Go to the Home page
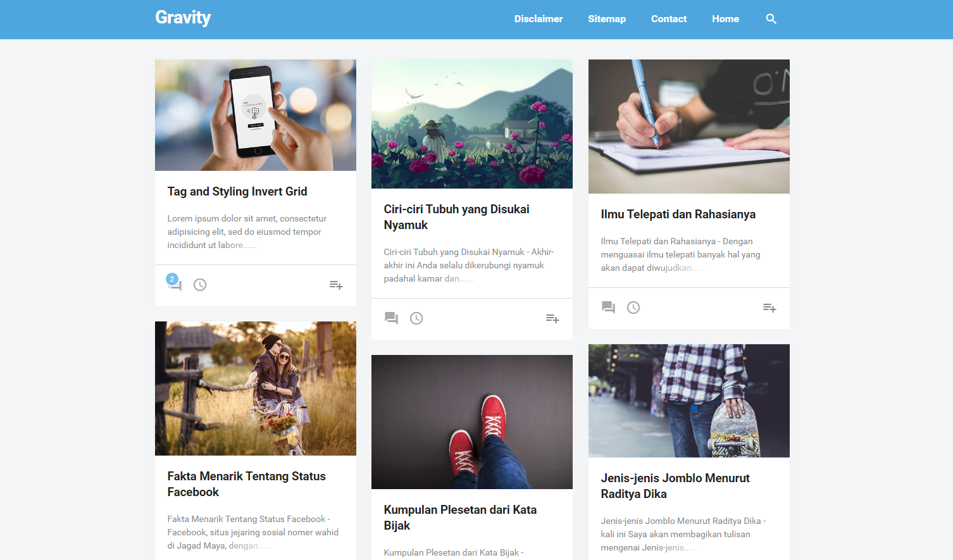 pos(725,19)
